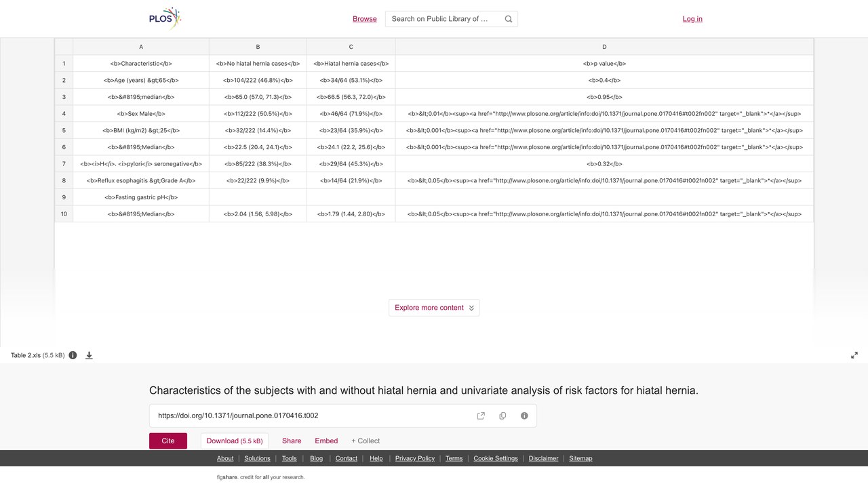Open Sitemap footer link
Screen dimensions: 868x488
pyautogui.click(x=580, y=458)
